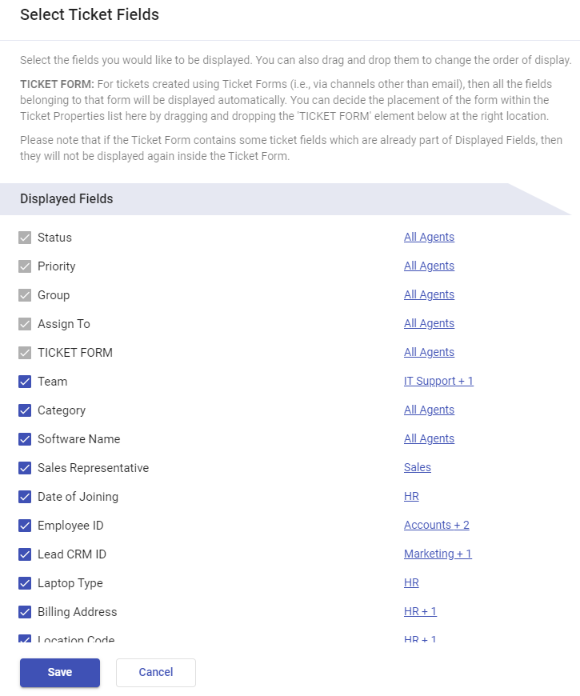This screenshot has height=696, width=580.
Task: Open the IT Support + 1 link for Team
Action: coord(438,381)
